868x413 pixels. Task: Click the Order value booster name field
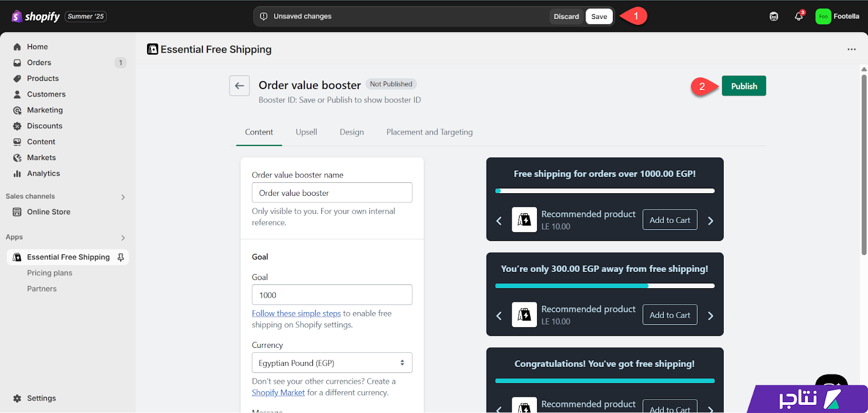[332, 193]
